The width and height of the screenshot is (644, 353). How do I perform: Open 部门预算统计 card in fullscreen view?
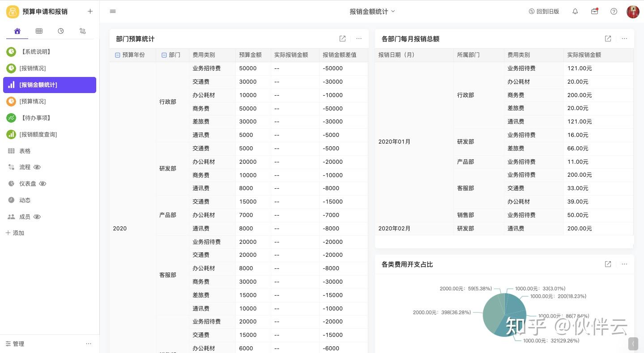(342, 39)
